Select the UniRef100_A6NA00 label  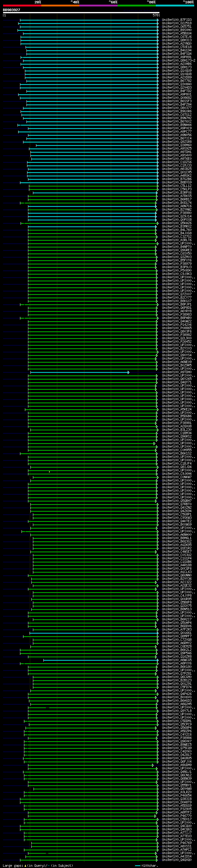[177, 535]
